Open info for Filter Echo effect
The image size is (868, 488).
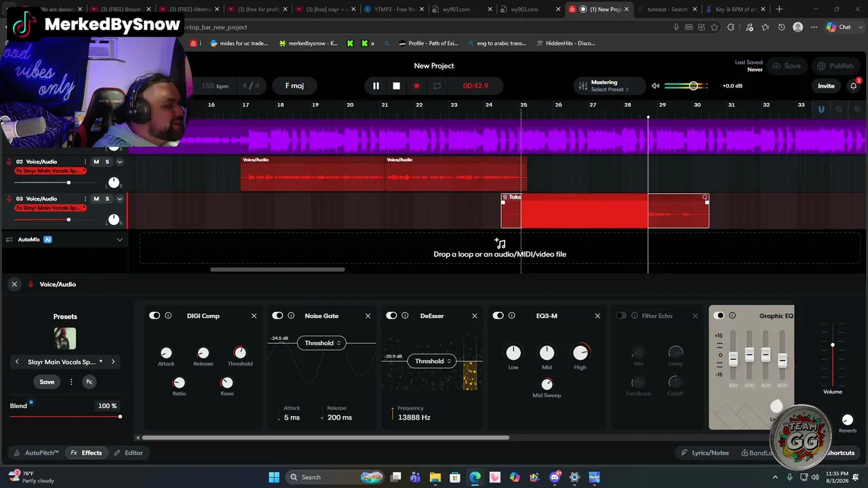(635, 316)
